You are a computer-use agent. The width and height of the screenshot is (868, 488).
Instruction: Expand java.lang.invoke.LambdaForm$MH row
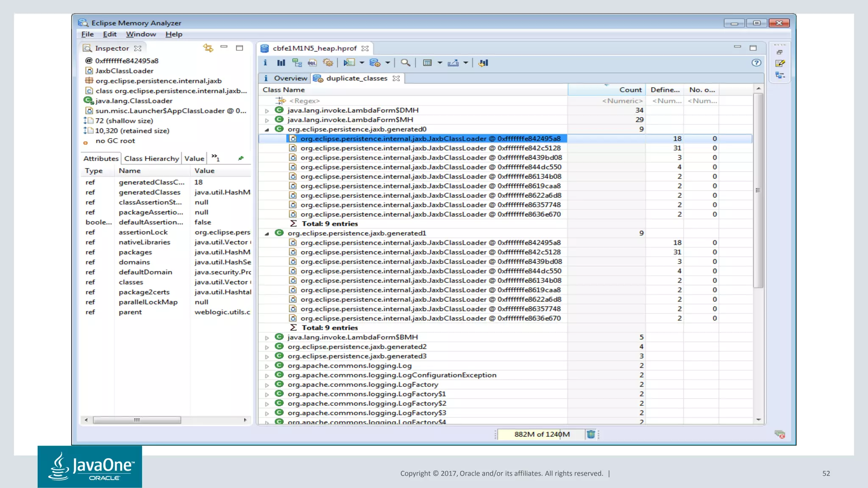267,120
